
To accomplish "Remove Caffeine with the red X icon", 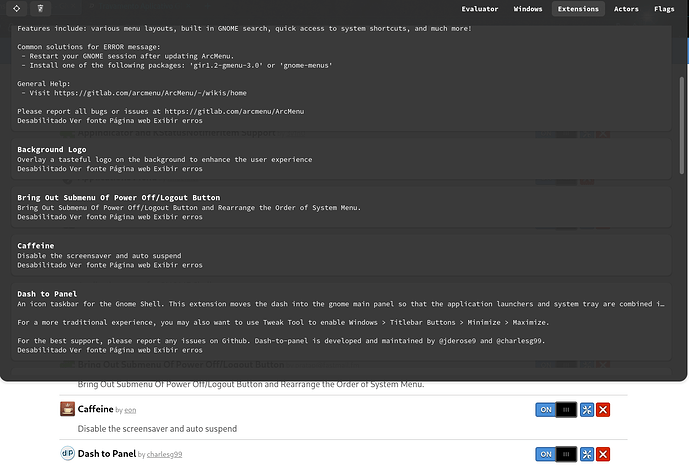I will tap(603, 410).
